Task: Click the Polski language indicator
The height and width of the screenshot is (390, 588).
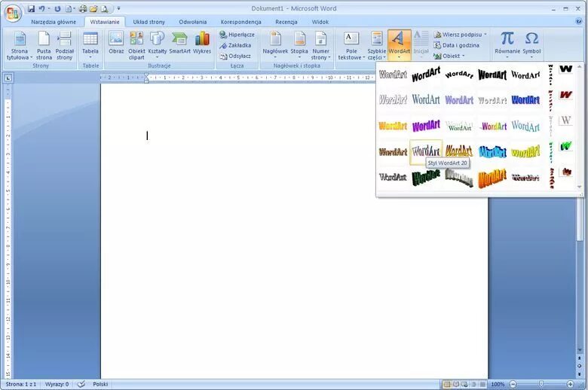Action: [x=100, y=384]
